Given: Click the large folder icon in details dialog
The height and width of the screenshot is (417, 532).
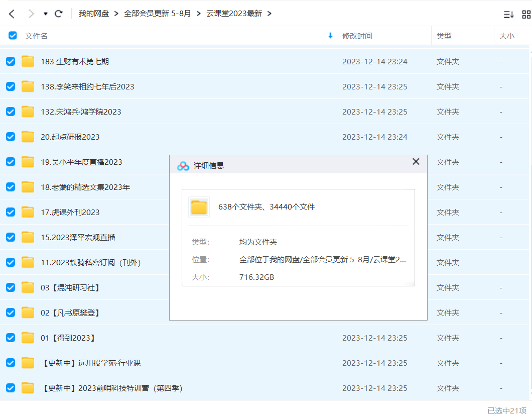Looking at the screenshot, I should tap(199, 207).
